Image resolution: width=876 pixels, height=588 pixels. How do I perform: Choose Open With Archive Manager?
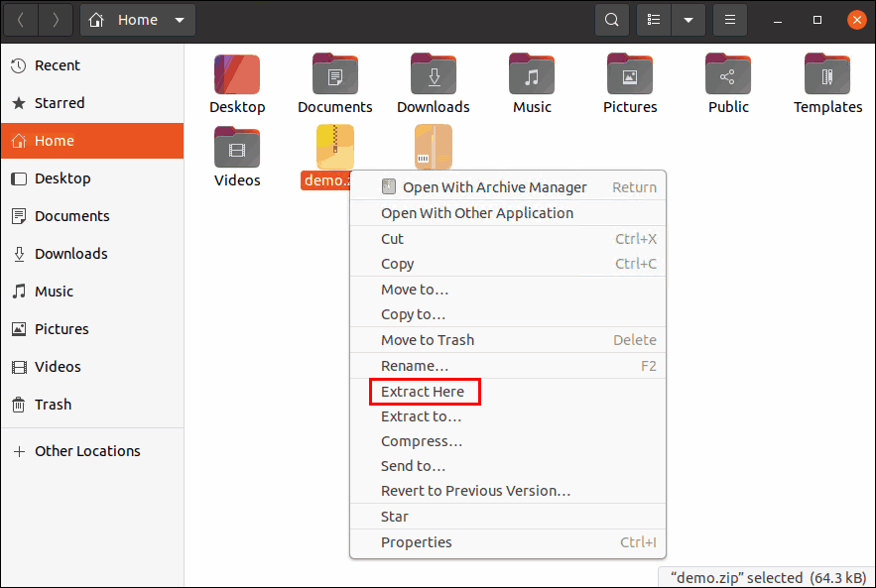point(508,187)
